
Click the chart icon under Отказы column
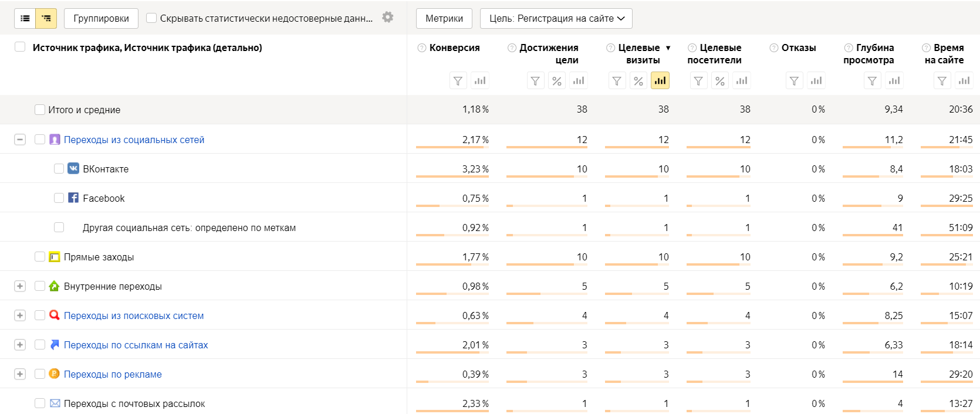point(816,81)
